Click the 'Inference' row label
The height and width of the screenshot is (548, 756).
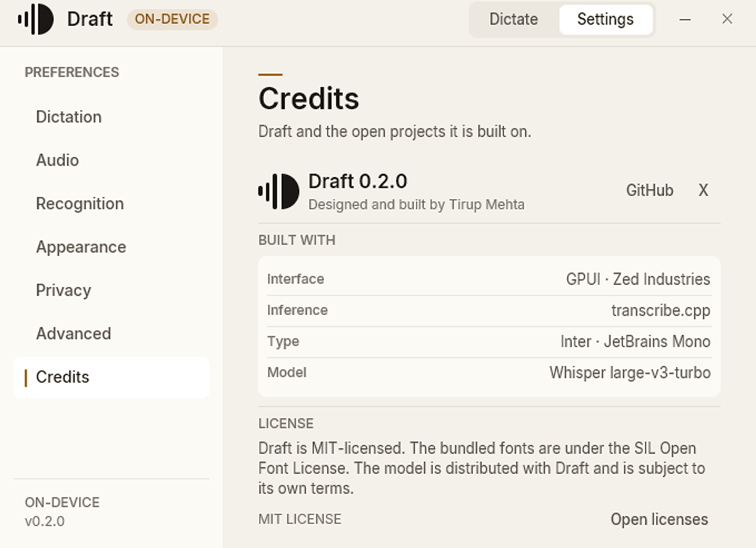tap(297, 310)
